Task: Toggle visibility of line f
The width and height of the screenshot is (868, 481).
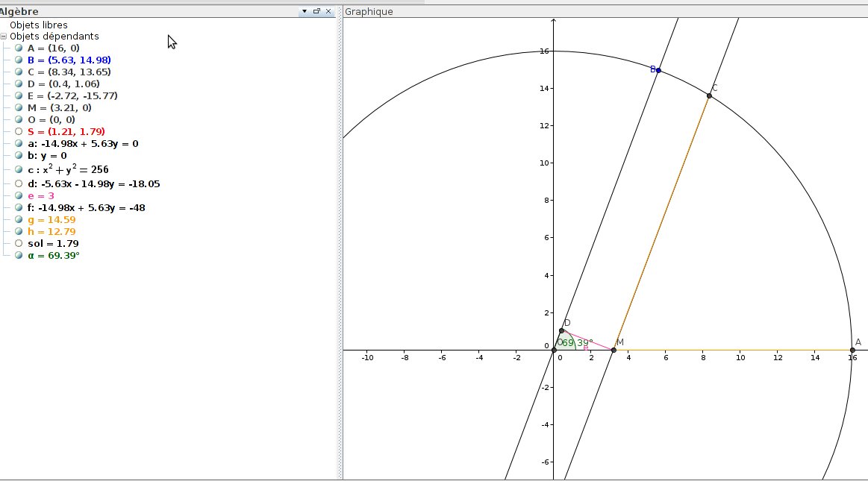Action: pos(19,208)
